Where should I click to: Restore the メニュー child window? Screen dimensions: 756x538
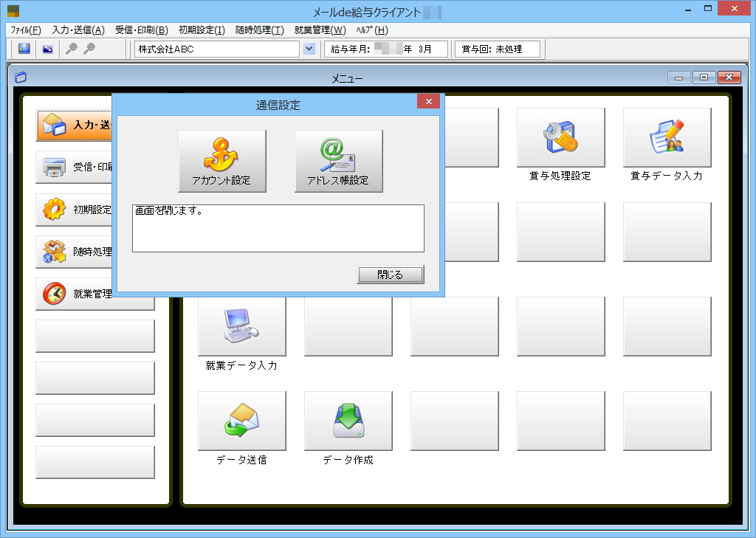click(704, 77)
